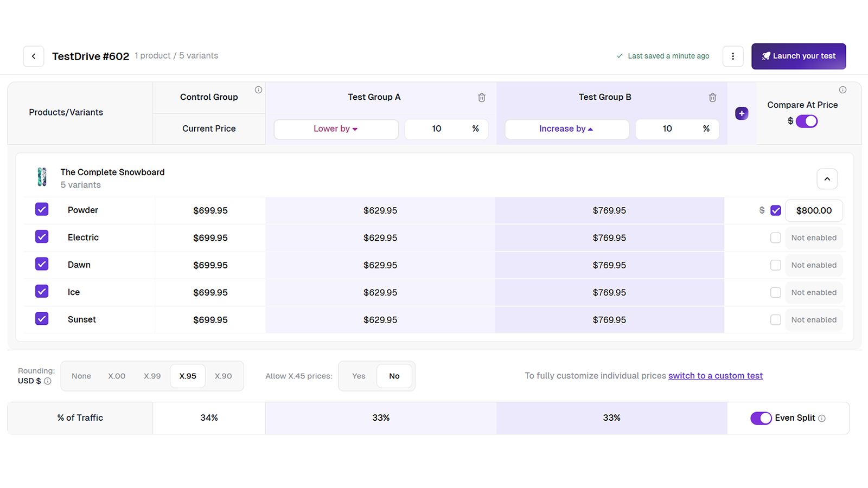868x488 pixels.
Task: Select Yes for Allow X.45 prices
Action: (x=359, y=376)
